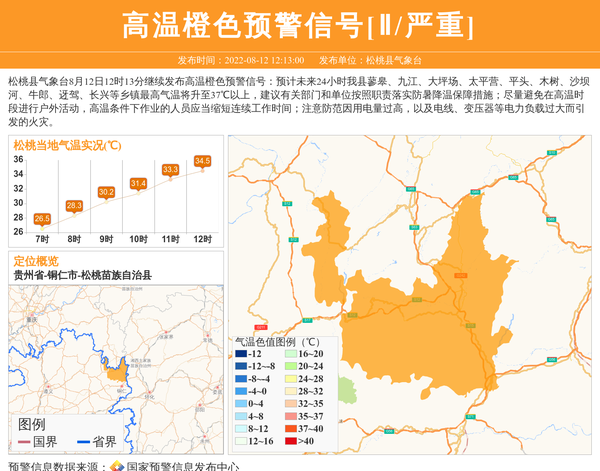Click the 33.3 temperature marker at 11时
600x471 pixels.
[170, 170]
